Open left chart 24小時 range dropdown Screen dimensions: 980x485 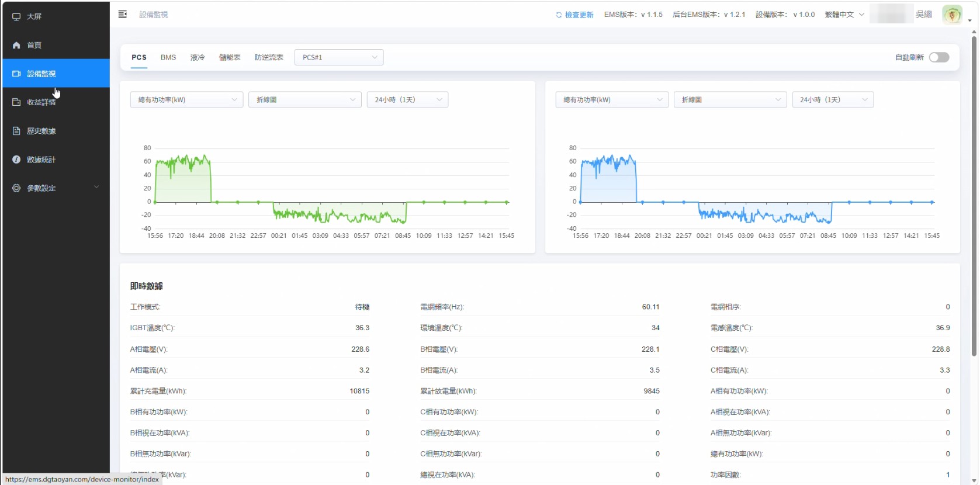(x=407, y=100)
